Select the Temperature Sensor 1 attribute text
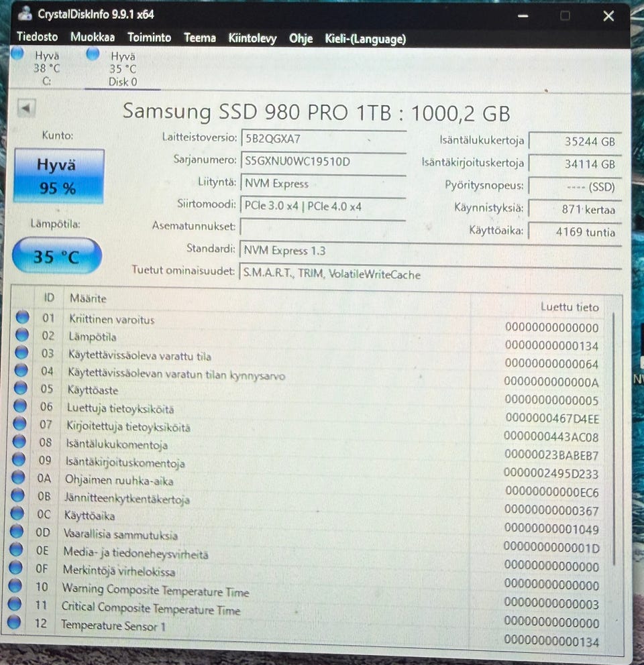Viewport: 644px width, 665px height. point(113,625)
